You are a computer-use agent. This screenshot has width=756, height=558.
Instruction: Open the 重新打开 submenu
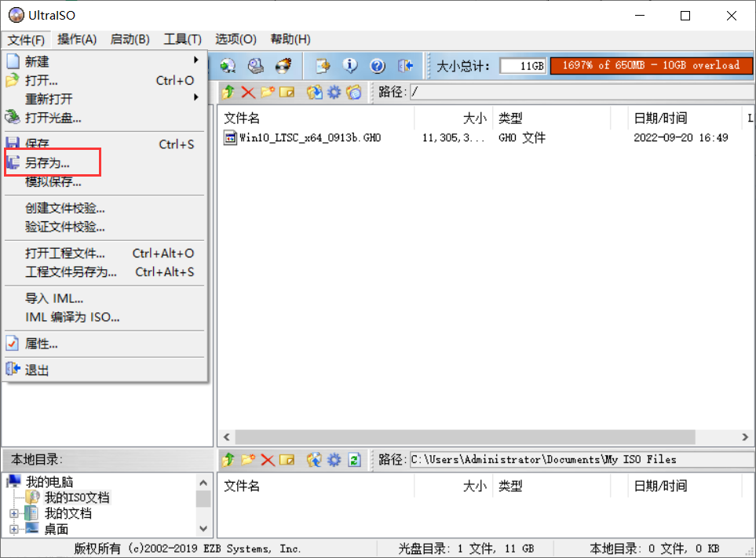pos(104,99)
